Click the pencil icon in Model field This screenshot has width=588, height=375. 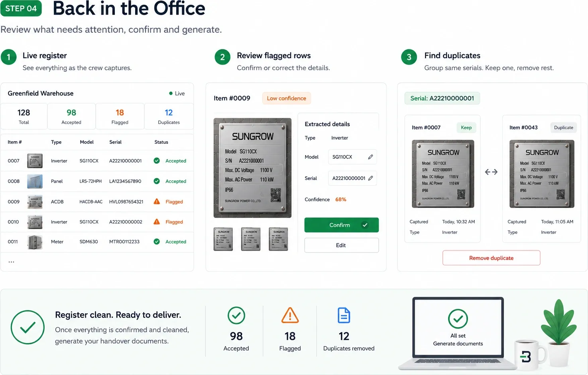[370, 157]
